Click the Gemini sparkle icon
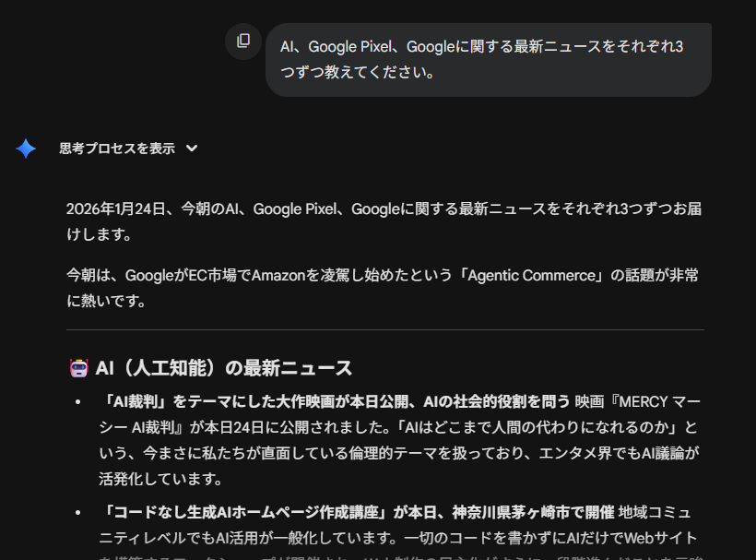The height and width of the screenshot is (560, 756). (26, 149)
